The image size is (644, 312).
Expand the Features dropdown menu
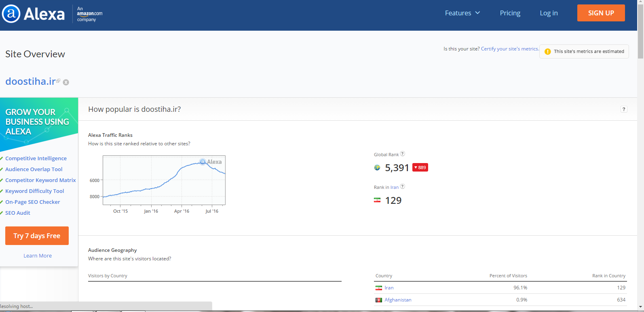coord(462,13)
